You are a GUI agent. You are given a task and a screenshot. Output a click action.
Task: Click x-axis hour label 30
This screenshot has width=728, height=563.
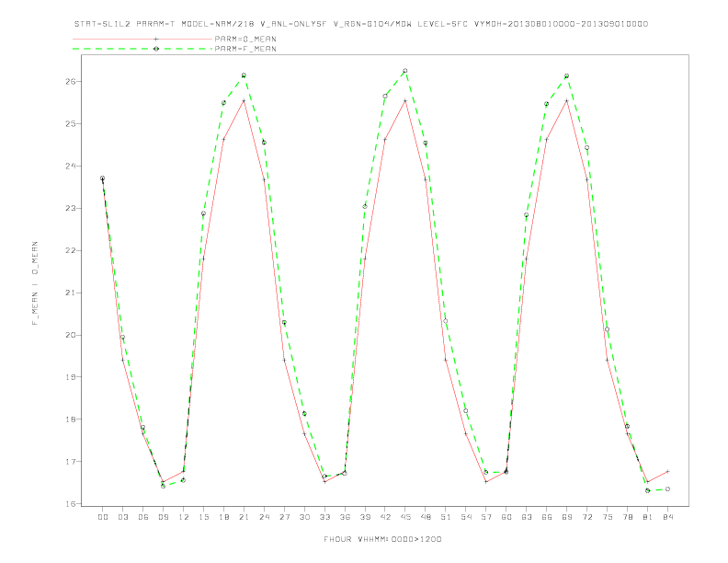tap(304, 517)
